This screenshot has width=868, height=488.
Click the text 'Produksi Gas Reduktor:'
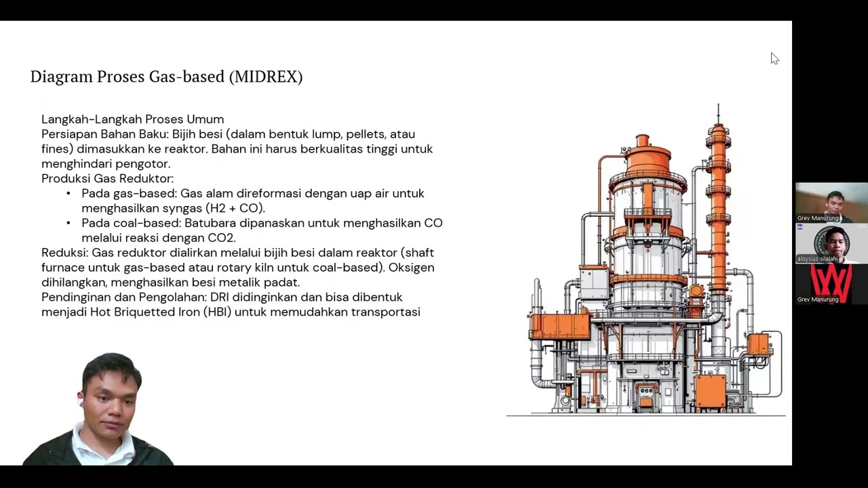tap(107, 178)
